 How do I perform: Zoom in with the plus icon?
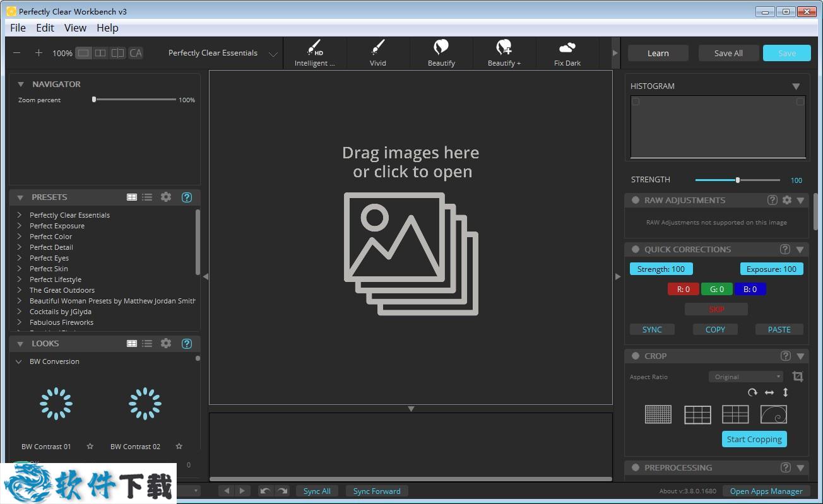38,53
